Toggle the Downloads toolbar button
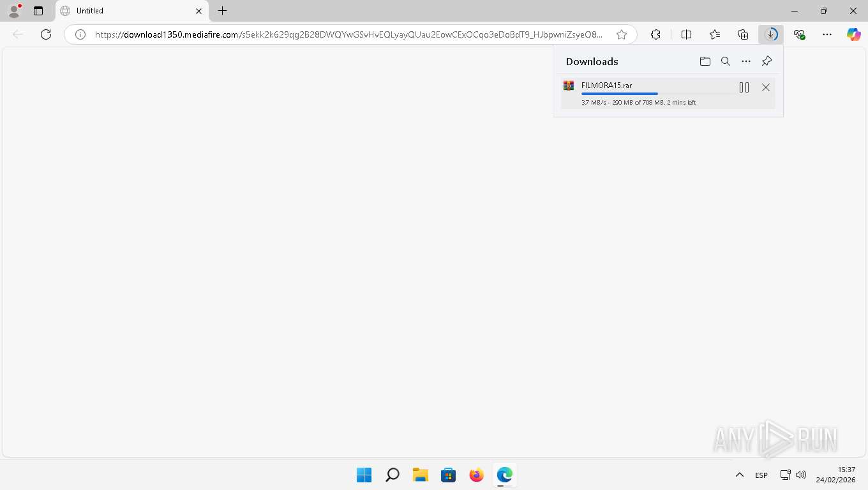 click(x=771, y=34)
